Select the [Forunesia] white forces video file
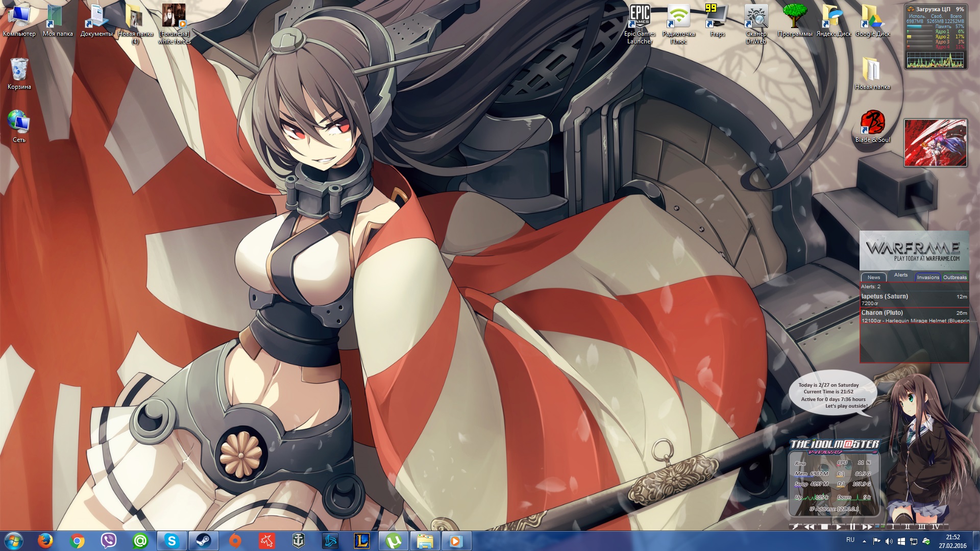The width and height of the screenshot is (980, 551). pos(175,24)
